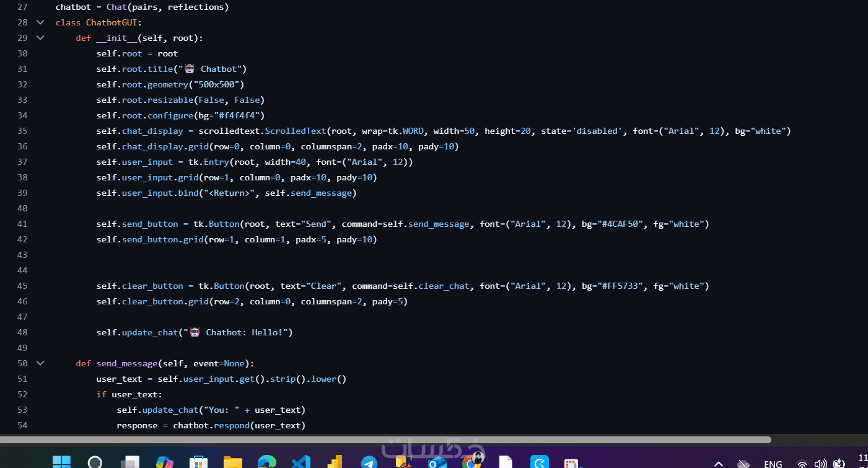Open the Microsoft Store taskbar icon

[198, 462]
